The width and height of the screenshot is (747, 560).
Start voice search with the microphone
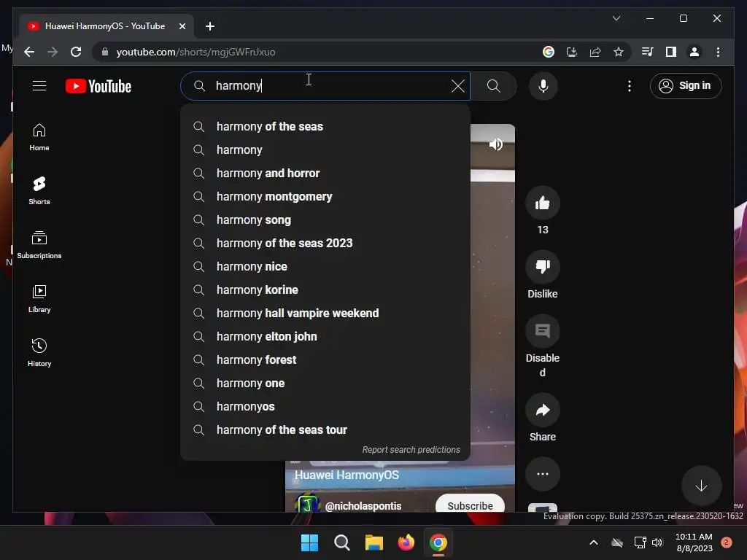[543, 86]
